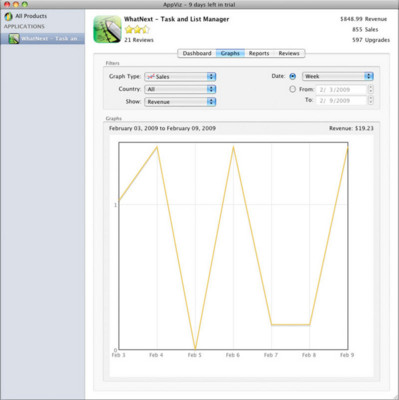Image resolution: width=399 pixels, height=400 pixels.
Task: Click the From date field
Action: [x=341, y=90]
